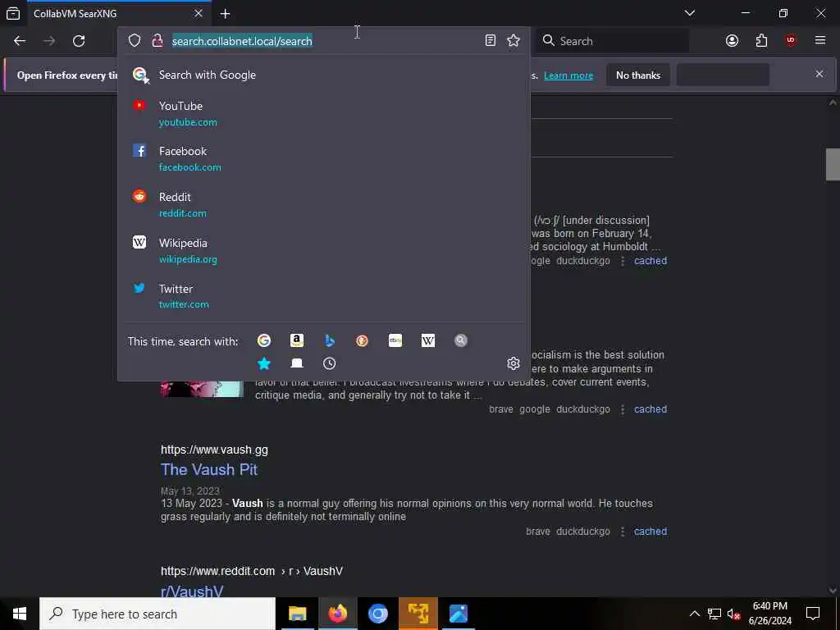Click the browser Search box
Screen dimensions: 840x630
613,41
